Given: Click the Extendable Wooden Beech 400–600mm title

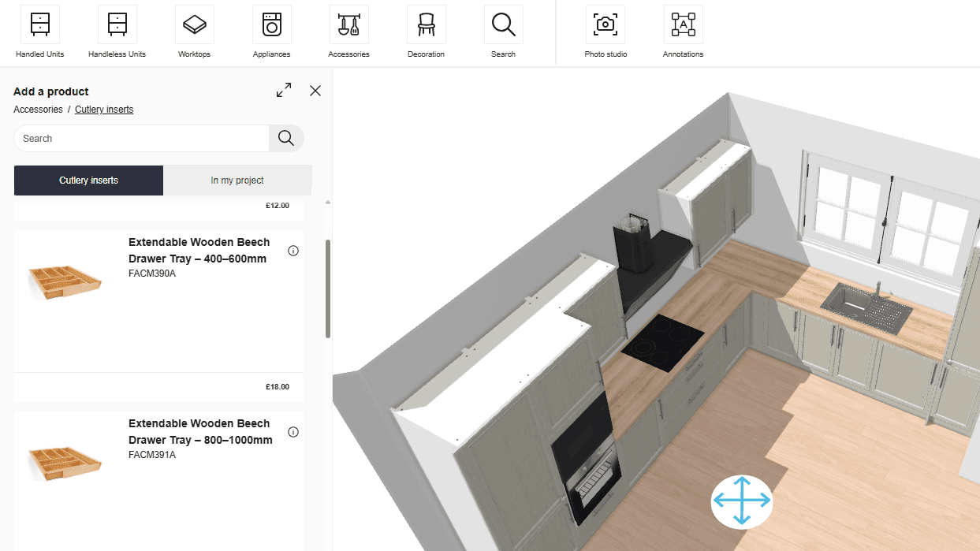Looking at the screenshot, I should coord(199,250).
